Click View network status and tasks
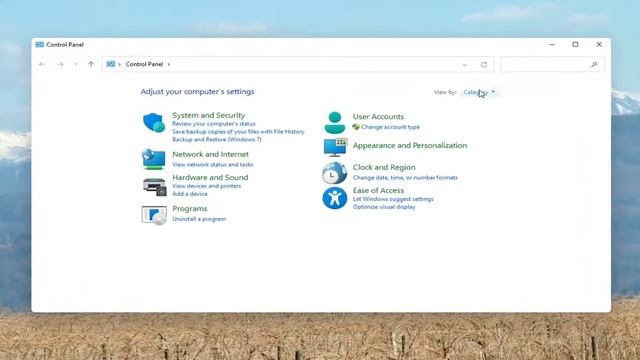This screenshot has height=360, width=640. (213, 164)
